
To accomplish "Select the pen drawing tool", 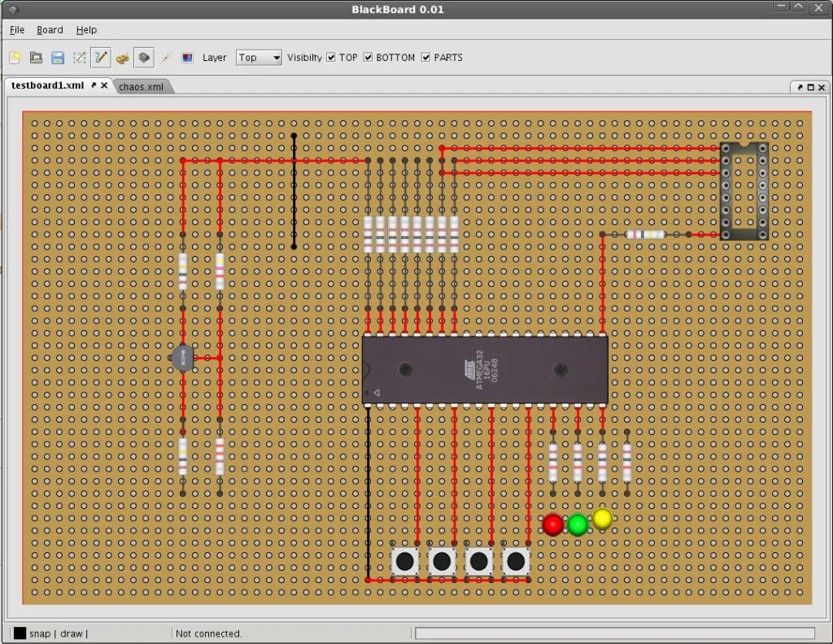I will coord(100,58).
